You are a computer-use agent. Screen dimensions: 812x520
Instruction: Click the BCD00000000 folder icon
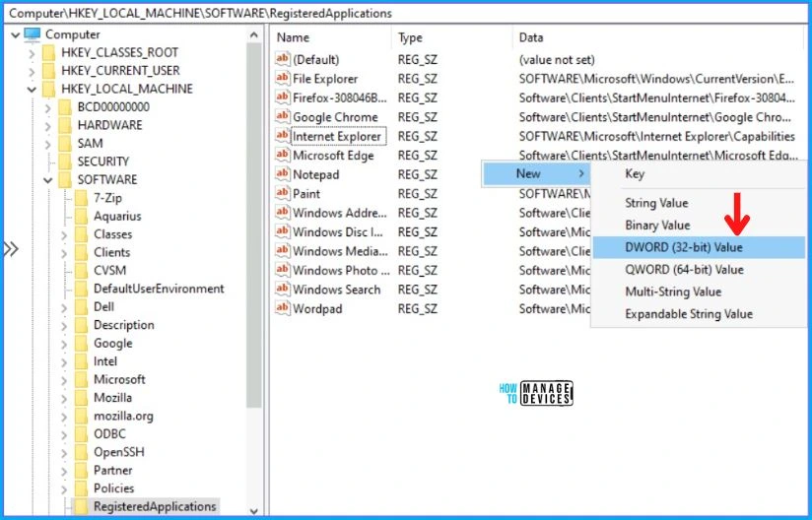pyautogui.click(x=65, y=107)
